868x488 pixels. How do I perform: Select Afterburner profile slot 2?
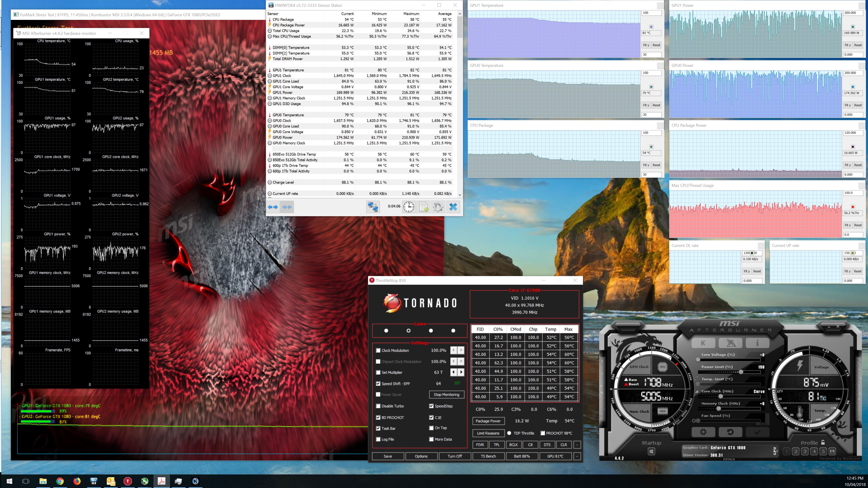point(796,451)
